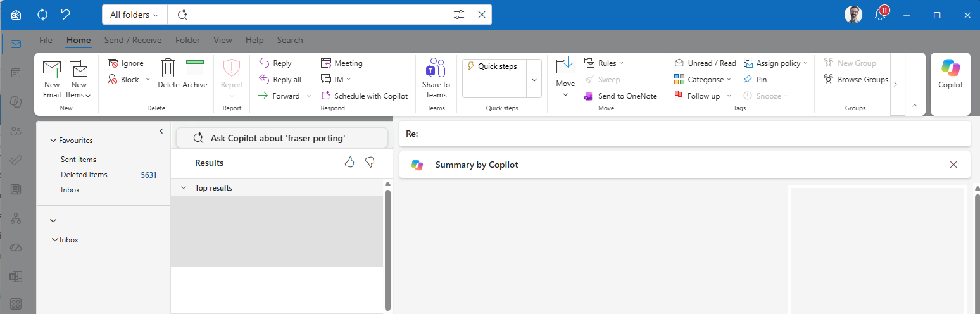Forward the message
980x314 pixels.
[279, 96]
